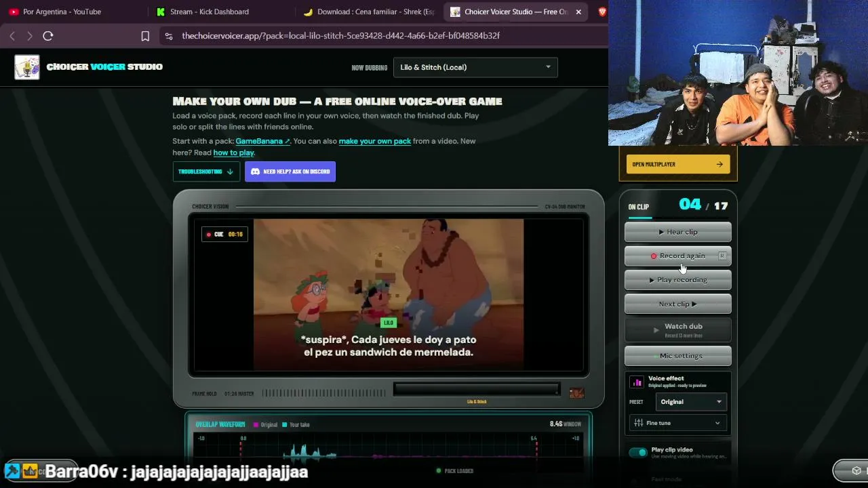
Task: Click the Pack Loaded status text
Action: coord(459,471)
